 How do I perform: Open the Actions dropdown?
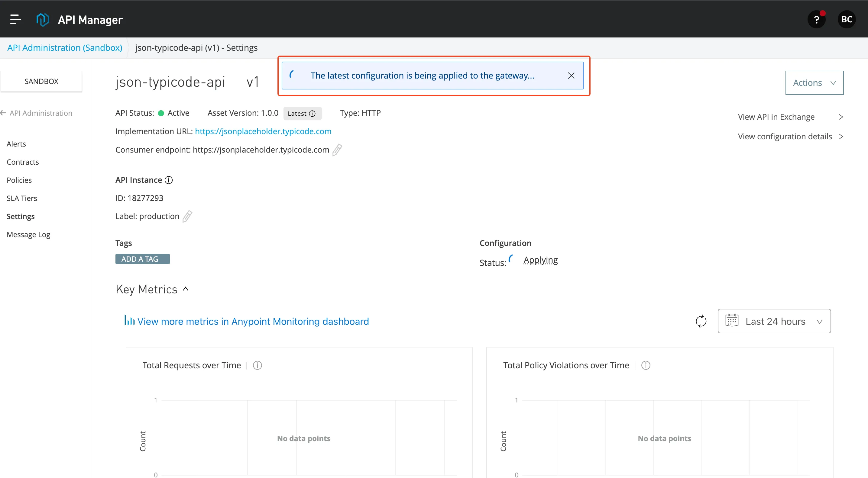pyautogui.click(x=815, y=83)
